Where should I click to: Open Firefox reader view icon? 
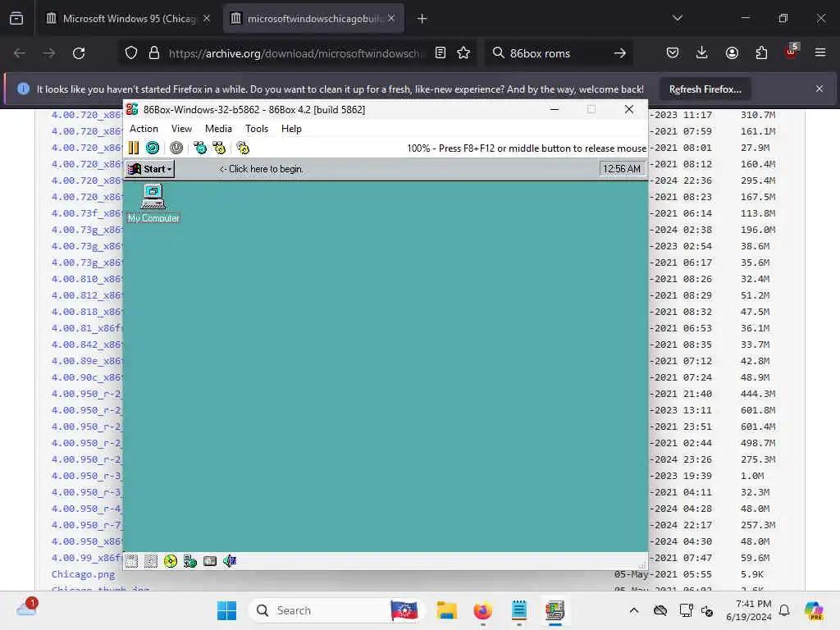(441, 53)
